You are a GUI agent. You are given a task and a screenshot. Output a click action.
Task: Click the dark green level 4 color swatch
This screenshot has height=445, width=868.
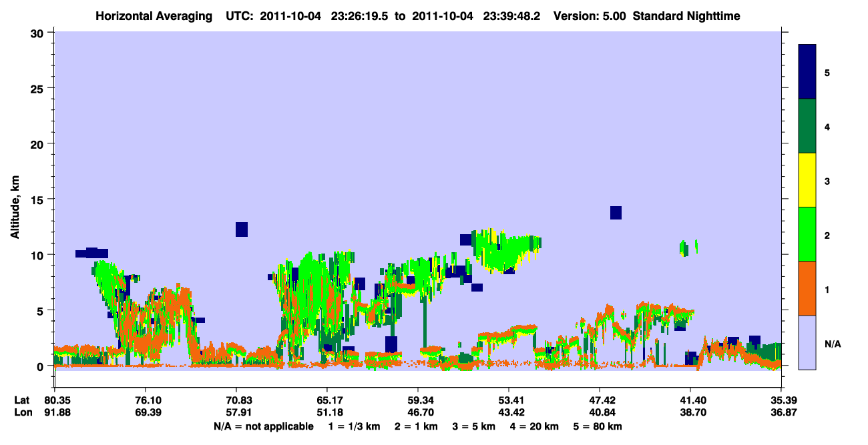coord(807,126)
